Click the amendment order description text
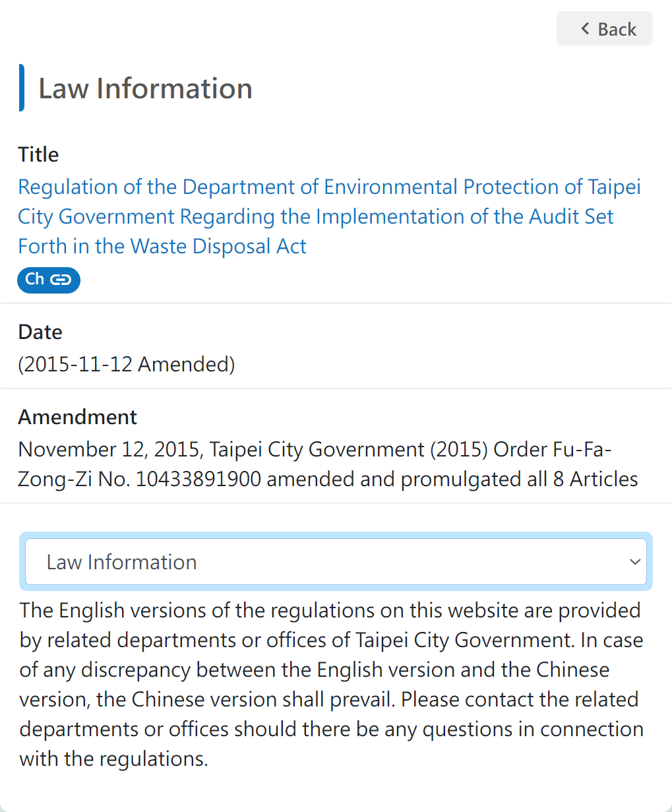Screen dimensions: 672x812 tap(328, 464)
